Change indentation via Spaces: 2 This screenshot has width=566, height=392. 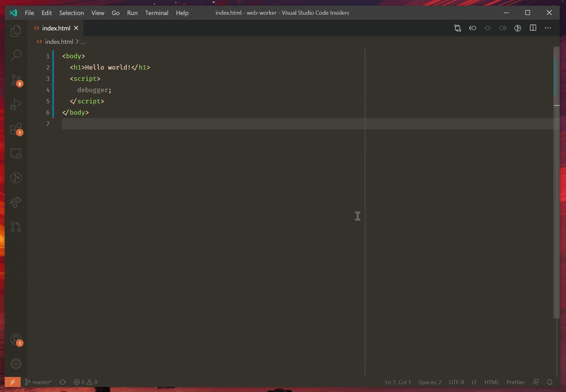pyautogui.click(x=430, y=382)
